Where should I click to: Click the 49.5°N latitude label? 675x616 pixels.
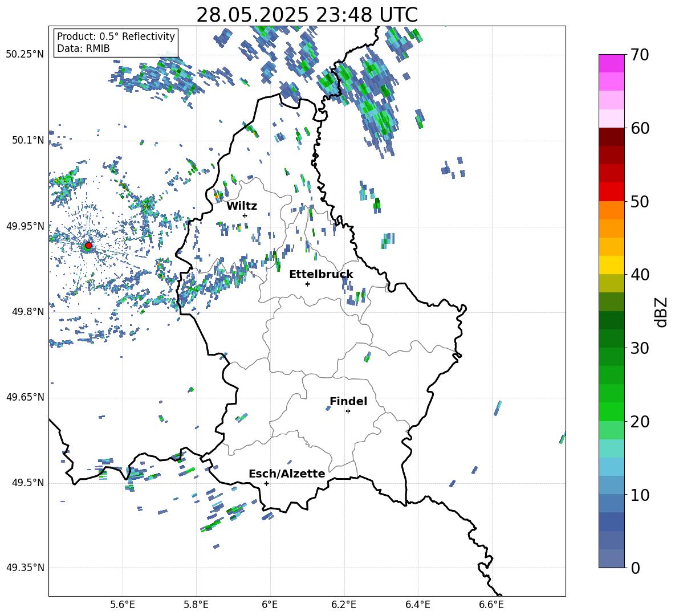(x=28, y=483)
